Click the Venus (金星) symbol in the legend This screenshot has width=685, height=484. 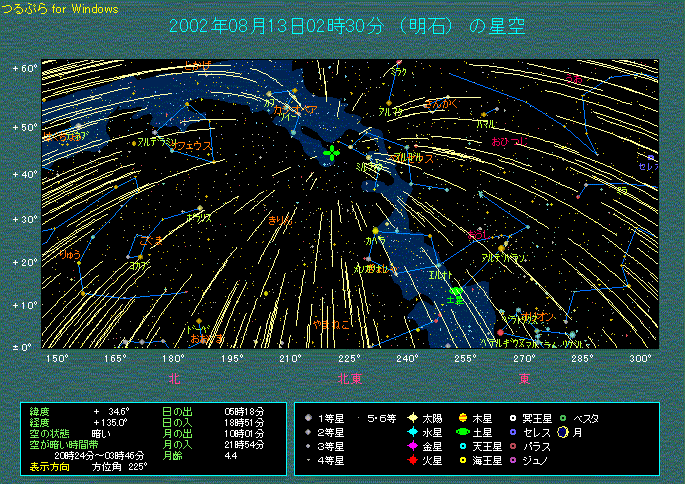point(411,446)
